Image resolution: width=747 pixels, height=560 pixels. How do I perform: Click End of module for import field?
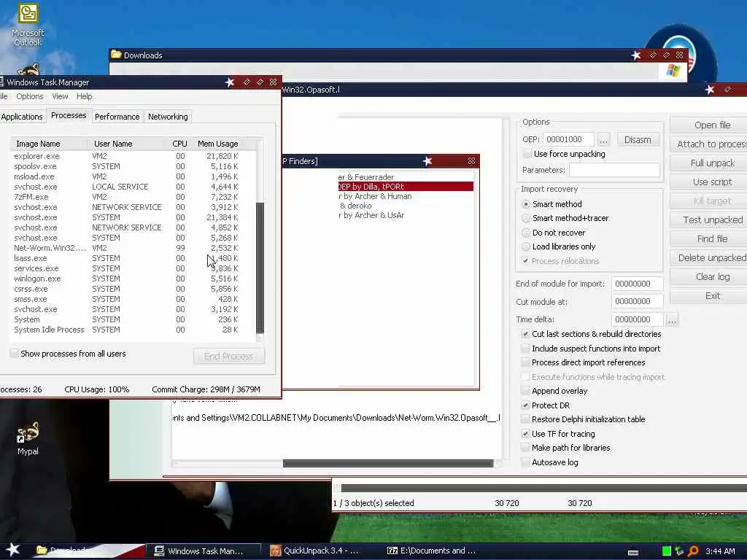click(x=637, y=284)
